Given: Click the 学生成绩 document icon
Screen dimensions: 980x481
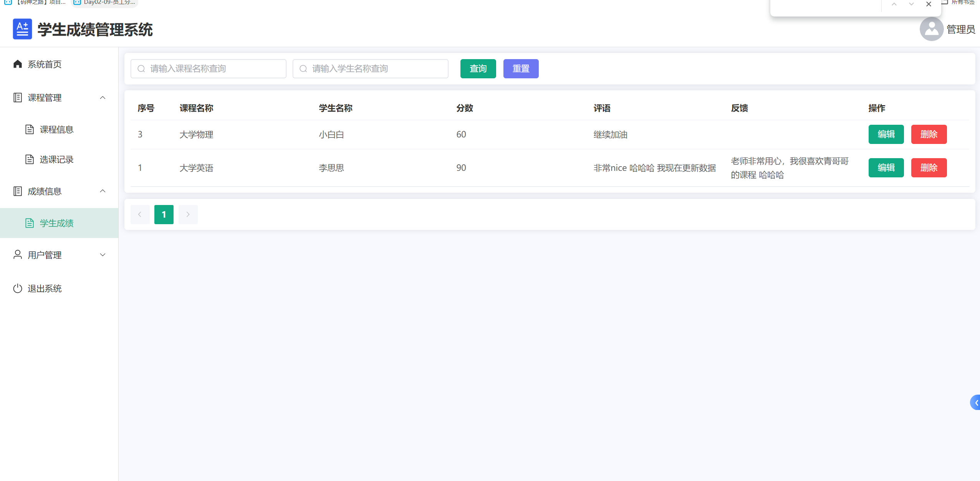Looking at the screenshot, I should [x=30, y=223].
